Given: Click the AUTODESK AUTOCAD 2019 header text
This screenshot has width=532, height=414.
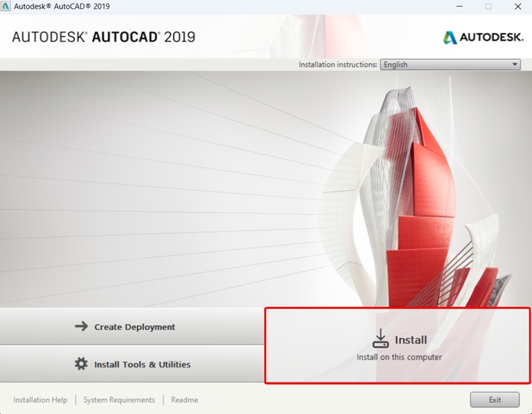Looking at the screenshot, I should [100, 37].
